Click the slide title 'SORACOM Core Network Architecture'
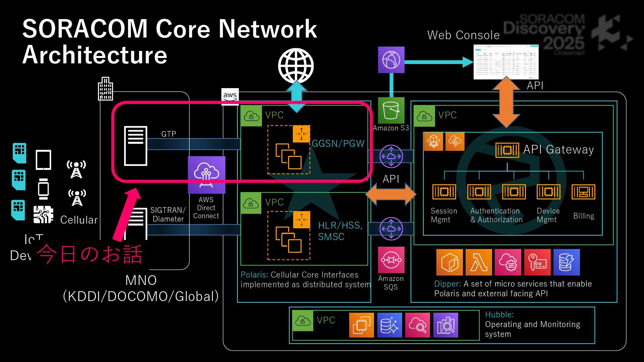 (169, 42)
